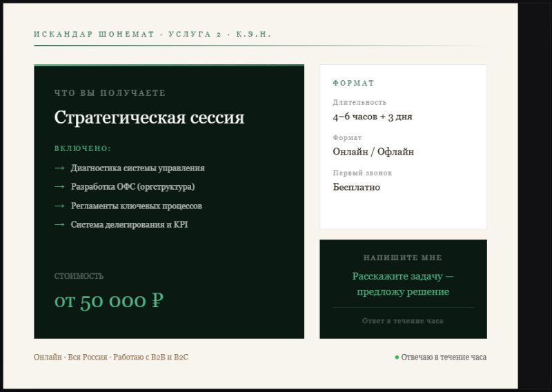
Task: Click the Диагностика системы управления item
Action: click(137, 168)
